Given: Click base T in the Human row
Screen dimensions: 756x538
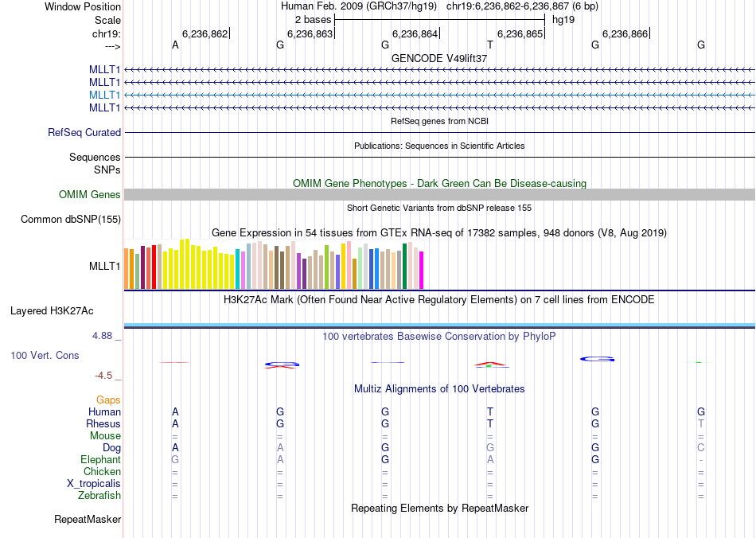Looking at the screenshot, I should pos(490,411).
